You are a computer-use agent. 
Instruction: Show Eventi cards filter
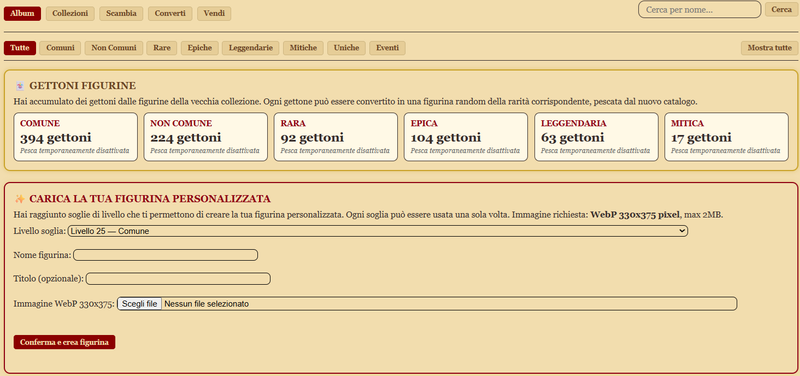coord(387,48)
